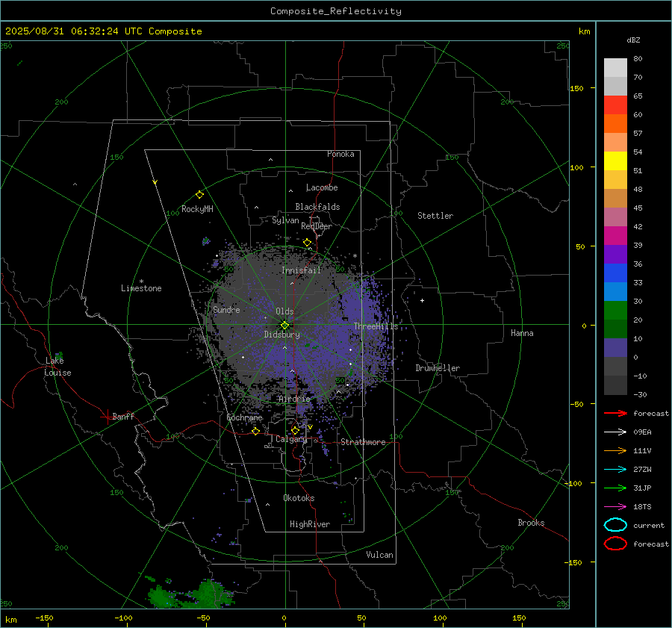The image size is (672, 628).
Task: Click the HighRiver label
Action: pos(309,524)
